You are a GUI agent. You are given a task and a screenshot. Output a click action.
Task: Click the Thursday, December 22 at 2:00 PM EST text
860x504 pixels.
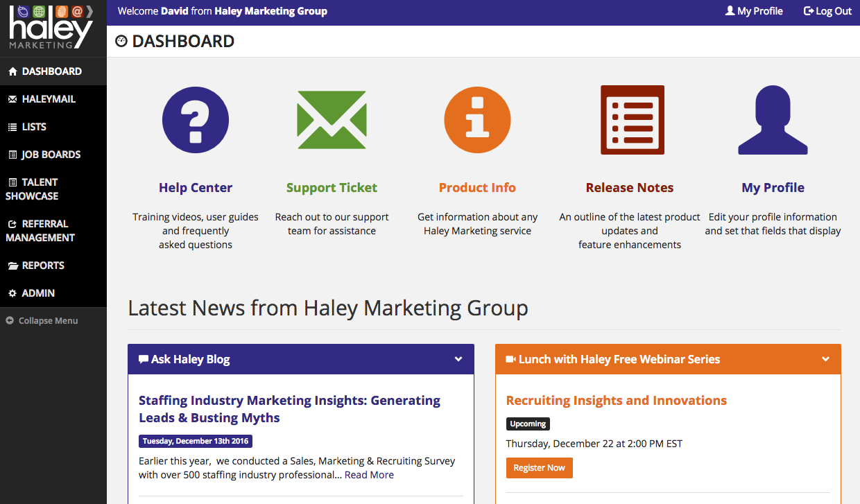594,444
